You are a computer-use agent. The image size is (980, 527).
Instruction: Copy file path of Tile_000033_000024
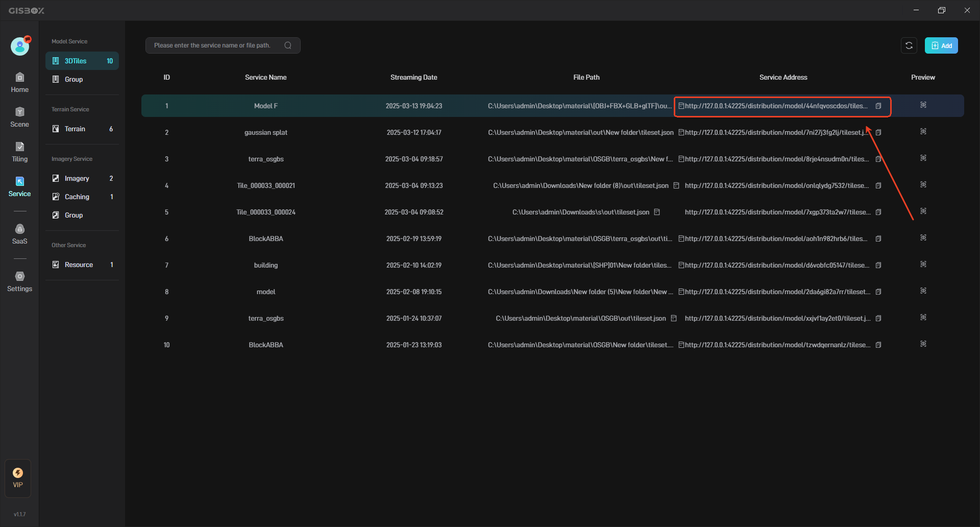[x=657, y=212]
